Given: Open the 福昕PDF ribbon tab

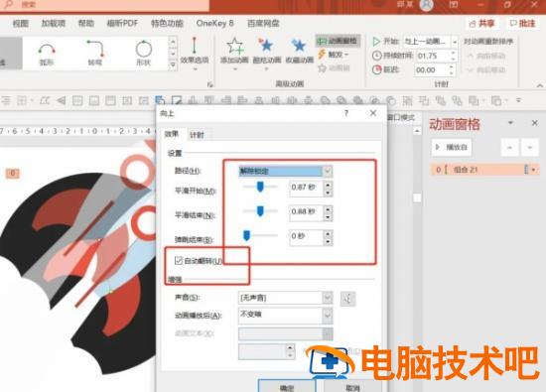Looking at the screenshot, I should coord(122,24).
